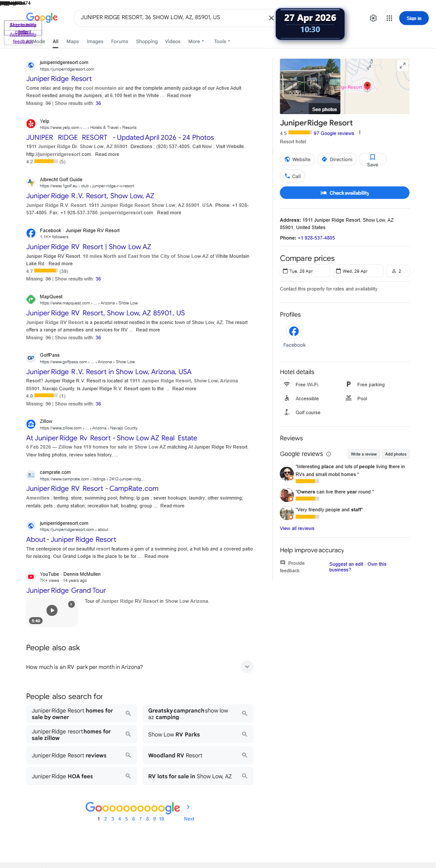Click the Check availability button
Screen dimensions: 441x868
coord(344,193)
